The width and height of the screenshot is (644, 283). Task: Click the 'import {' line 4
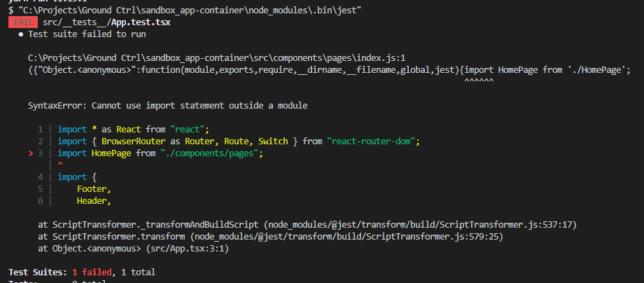(x=77, y=177)
